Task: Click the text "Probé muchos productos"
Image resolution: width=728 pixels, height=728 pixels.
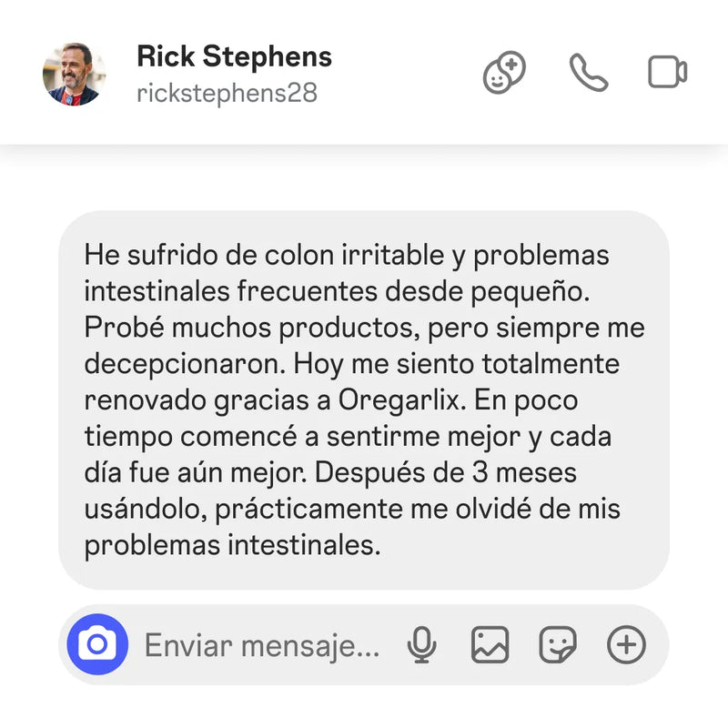Action: point(248,328)
